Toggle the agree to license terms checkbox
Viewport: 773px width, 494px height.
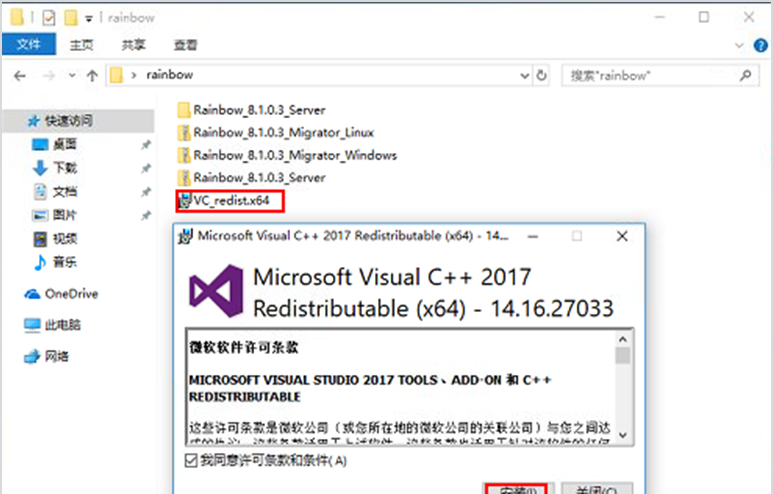coord(193,460)
